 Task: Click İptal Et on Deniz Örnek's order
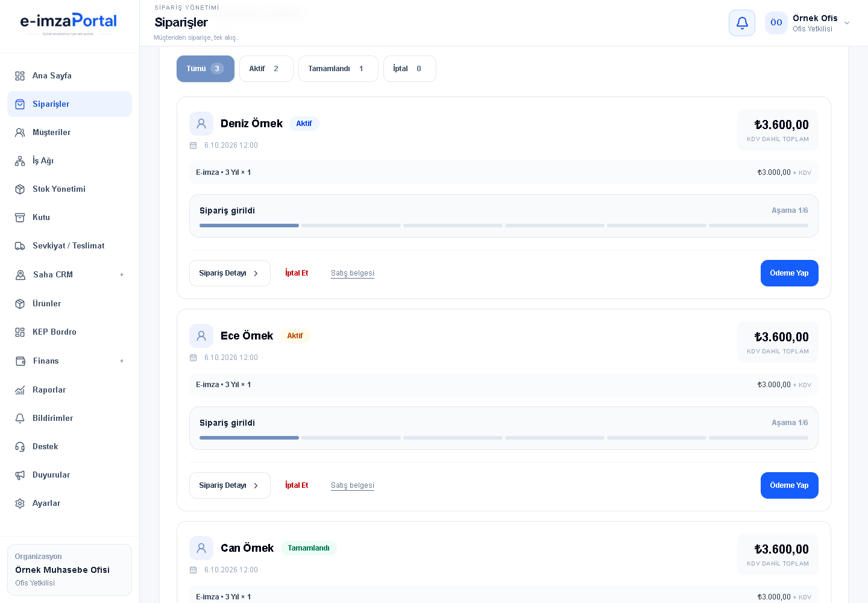[297, 273]
